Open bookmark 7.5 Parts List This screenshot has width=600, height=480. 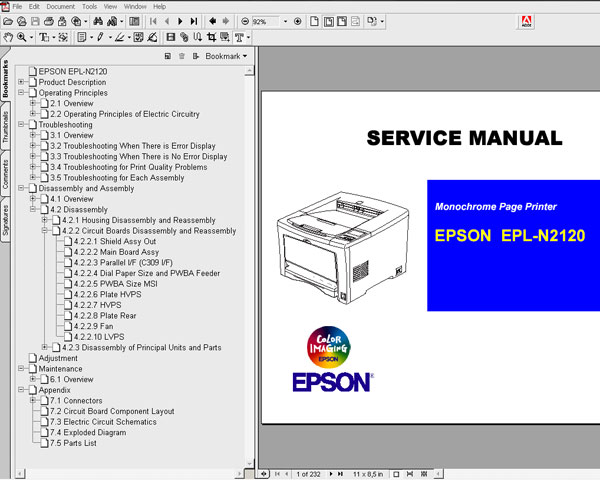pos(73,443)
